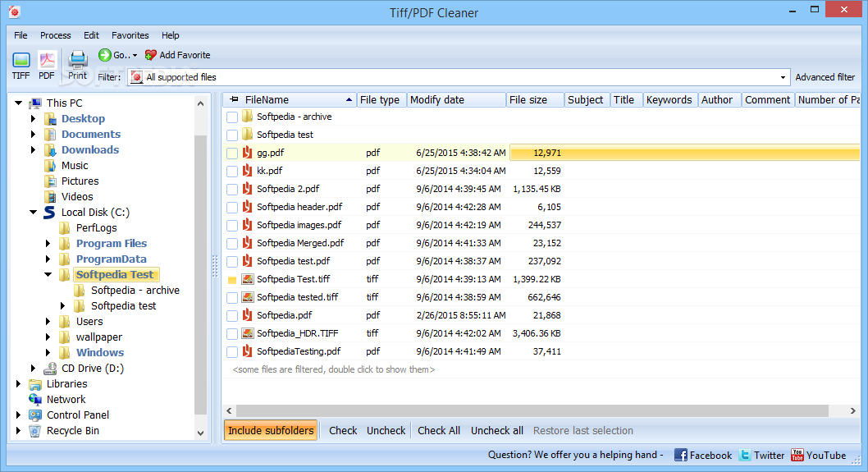The image size is (868, 472).
Task: Click the PDF icon of gg.pdf
Action: (x=248, y=153)
